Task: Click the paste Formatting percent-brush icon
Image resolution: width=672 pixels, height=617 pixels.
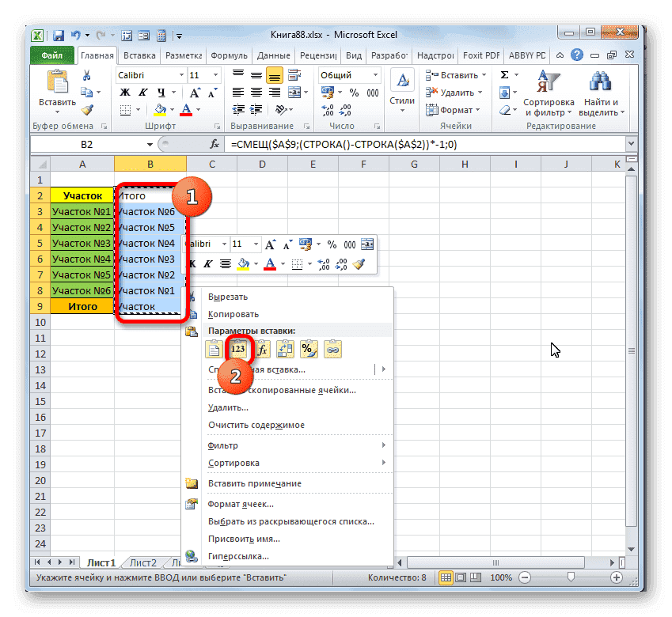Action: click(x=309, y=348)
